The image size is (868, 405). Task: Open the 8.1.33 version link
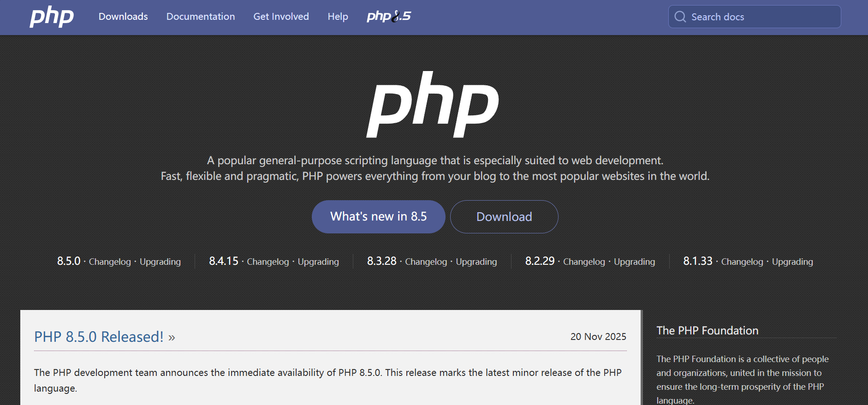(698, 261)
